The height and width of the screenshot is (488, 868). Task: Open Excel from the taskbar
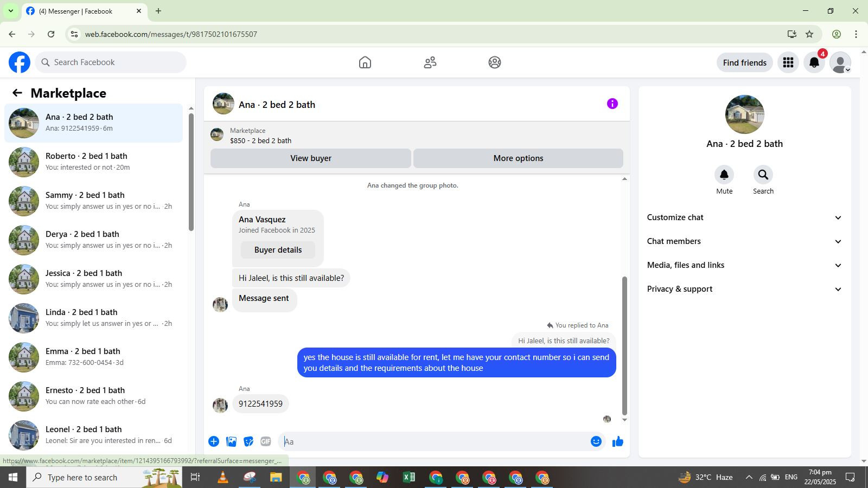(x=409, y=477)
